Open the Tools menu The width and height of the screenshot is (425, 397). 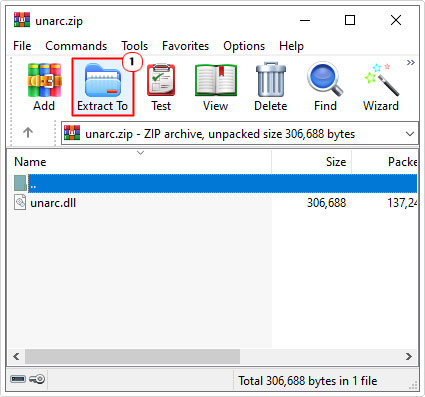tap(134, 46)
